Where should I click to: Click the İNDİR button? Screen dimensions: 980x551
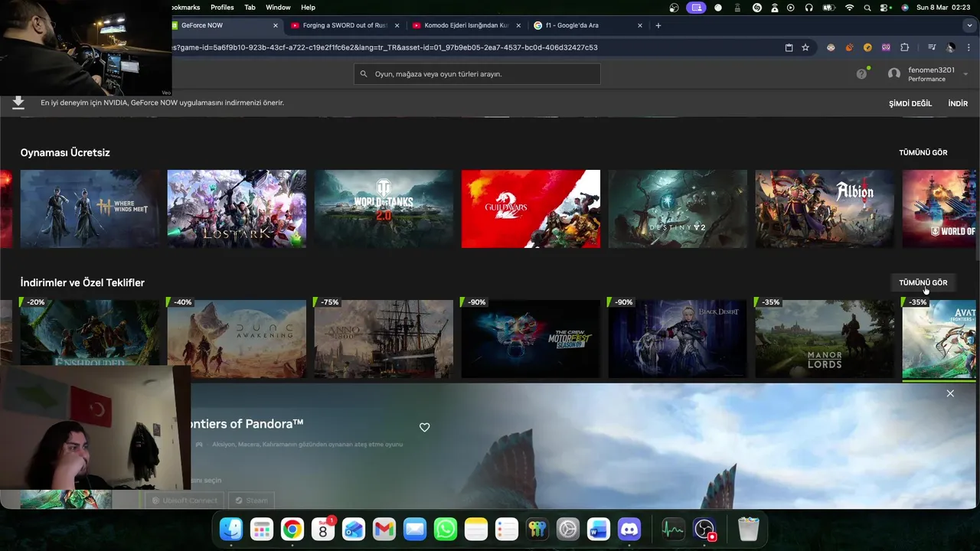pos(958,103)
